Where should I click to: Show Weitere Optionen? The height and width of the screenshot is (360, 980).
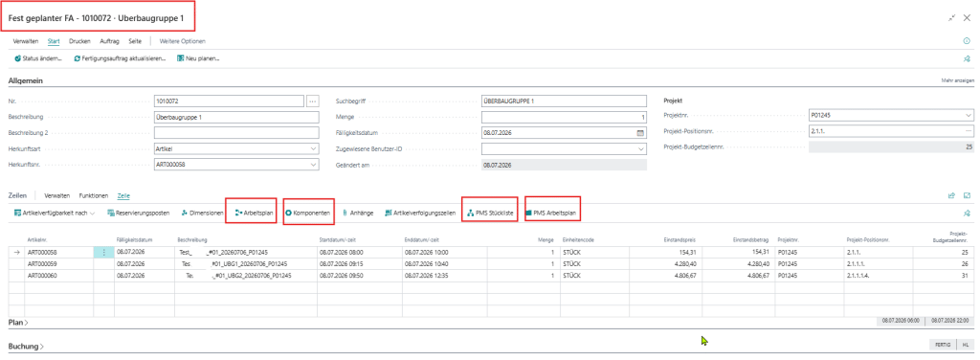tap(183, 41)
